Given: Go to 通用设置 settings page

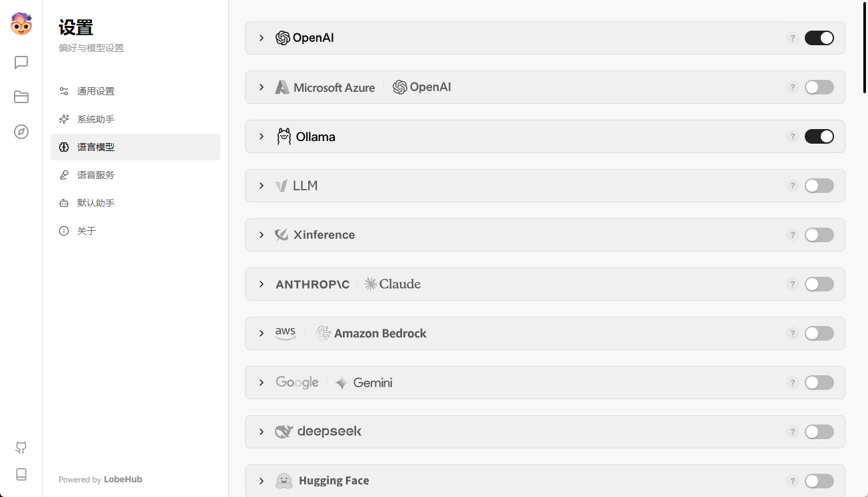Looking at the screenshot, I should coord(96,91).
